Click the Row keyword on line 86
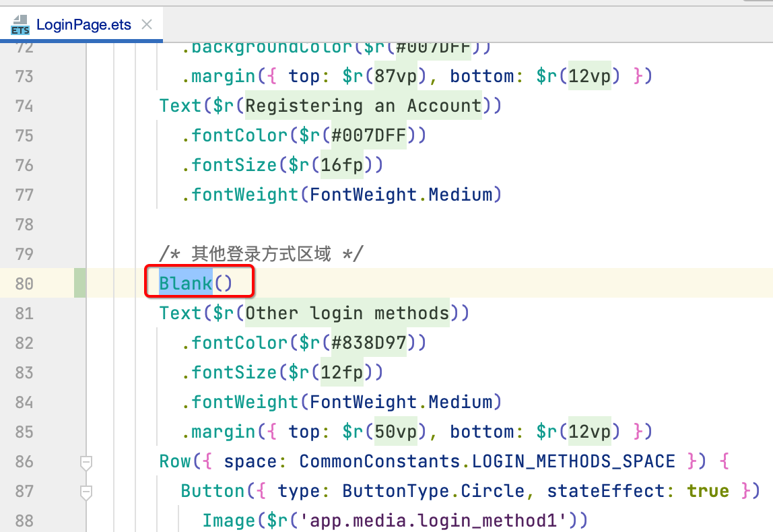The image size is (773, 532). pos(174,461)
